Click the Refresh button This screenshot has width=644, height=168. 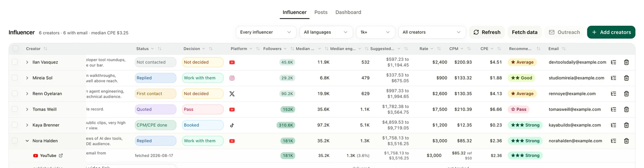(x=487, y=32)
